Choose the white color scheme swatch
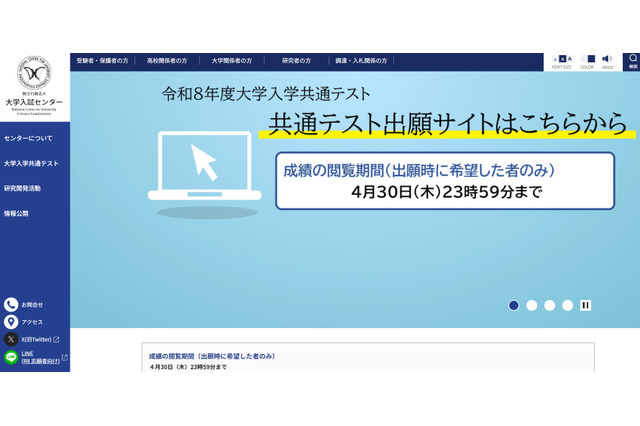The width and height of the screenshot is (640, 426). click(584, 59)
